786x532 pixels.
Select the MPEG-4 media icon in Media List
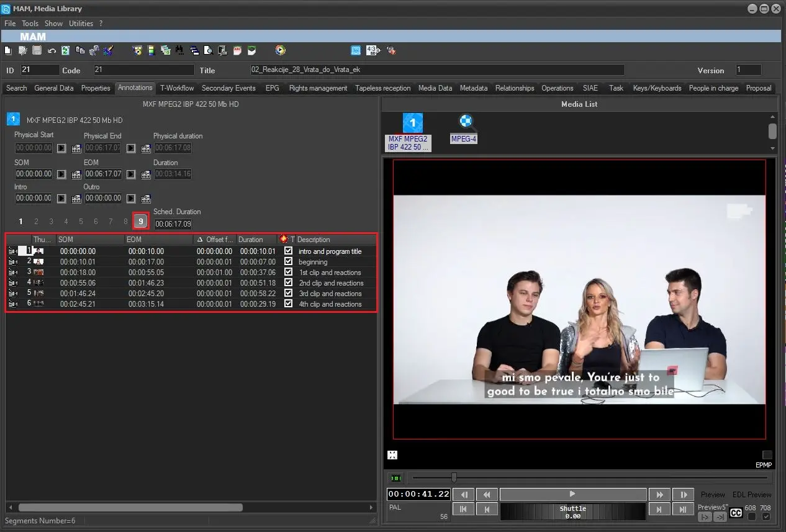pyautogui.click(x=465, y=122)
